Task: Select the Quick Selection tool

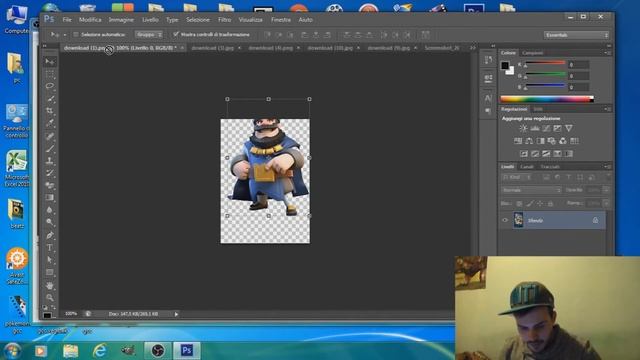Action: [50, 99]
